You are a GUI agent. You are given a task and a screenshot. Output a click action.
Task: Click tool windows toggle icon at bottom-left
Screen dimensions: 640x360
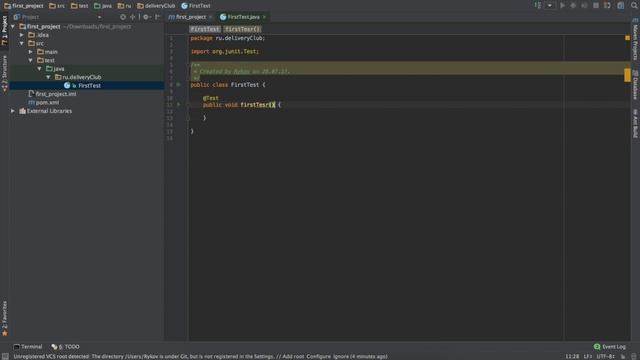click(x=5, y=356)
